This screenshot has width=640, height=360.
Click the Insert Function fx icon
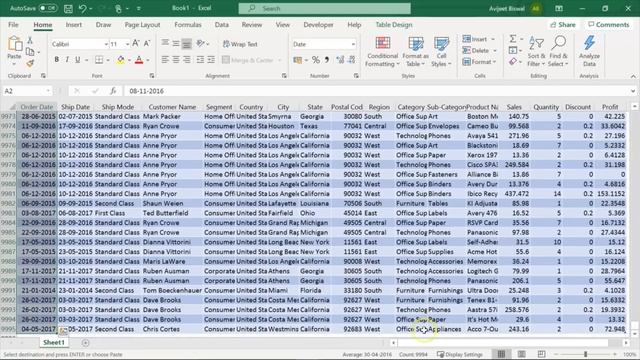point(113,91)
